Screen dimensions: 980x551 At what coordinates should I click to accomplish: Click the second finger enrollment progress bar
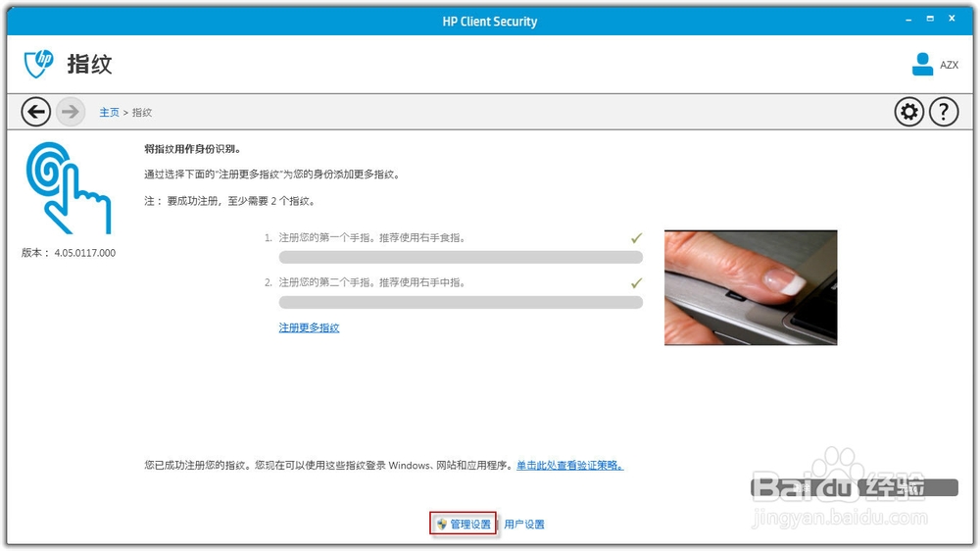pyautogui.click(x=461, y=302)
